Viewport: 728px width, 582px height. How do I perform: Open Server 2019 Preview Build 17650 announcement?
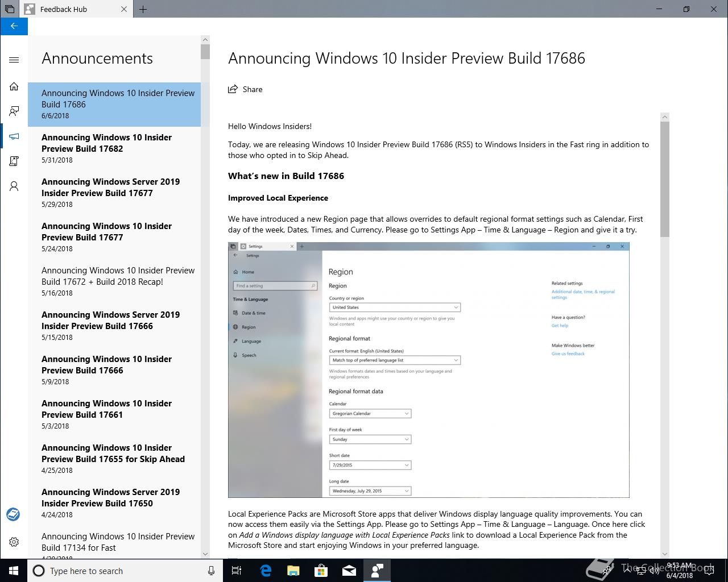click(114, 503)
